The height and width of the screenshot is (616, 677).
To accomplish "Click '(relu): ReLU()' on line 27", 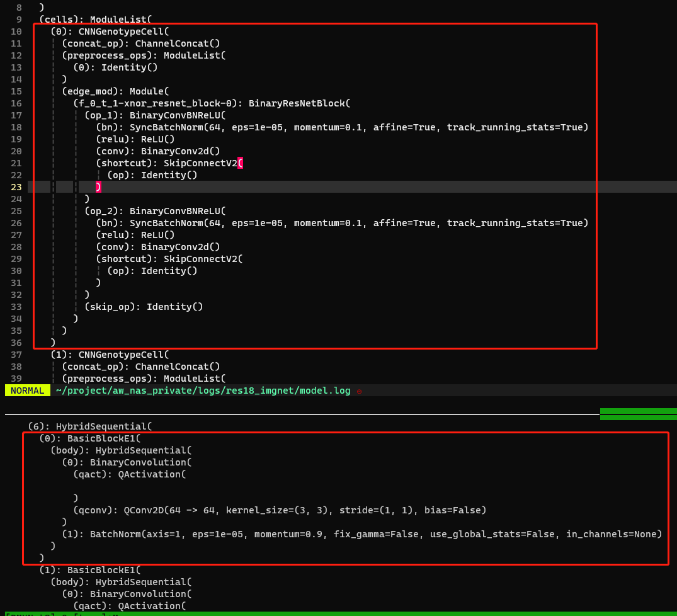I will coord(135,235).
